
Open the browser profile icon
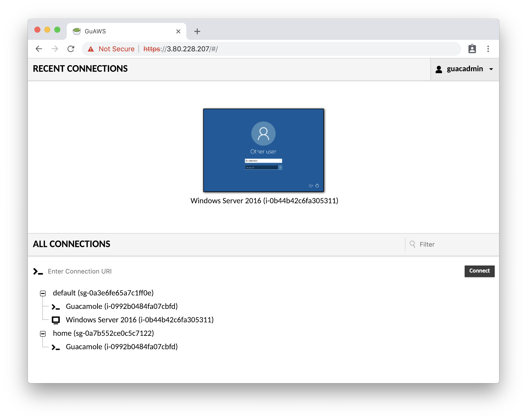(x=472, y=49)
